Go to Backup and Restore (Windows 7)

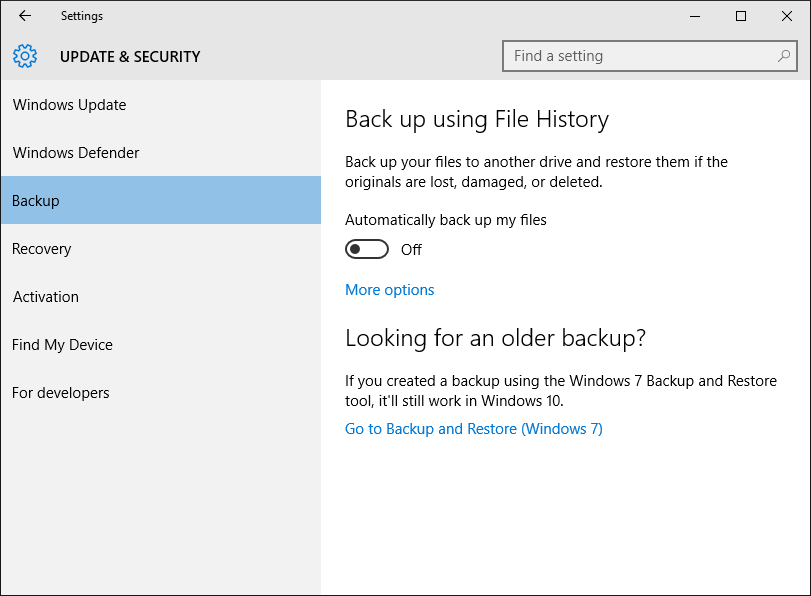pos(473,428)
